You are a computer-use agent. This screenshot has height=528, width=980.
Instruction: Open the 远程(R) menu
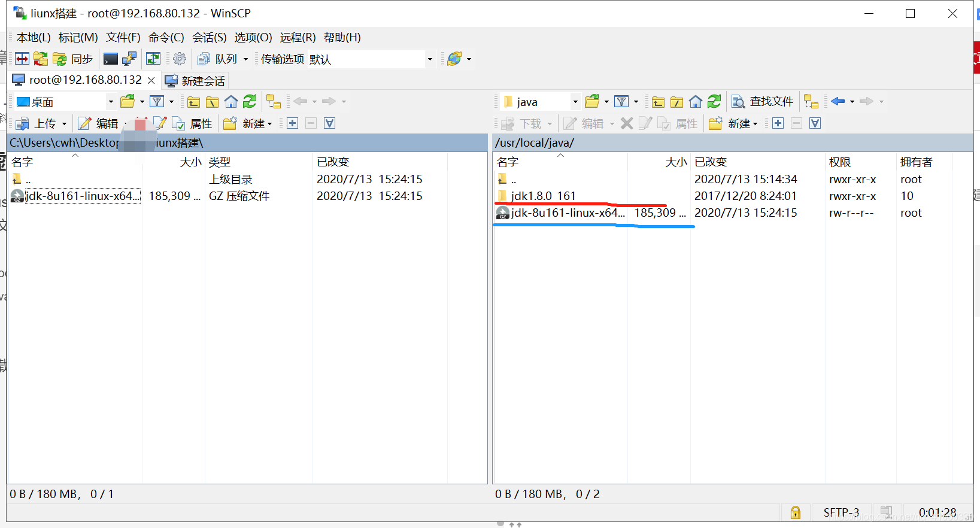pos(298,37)
